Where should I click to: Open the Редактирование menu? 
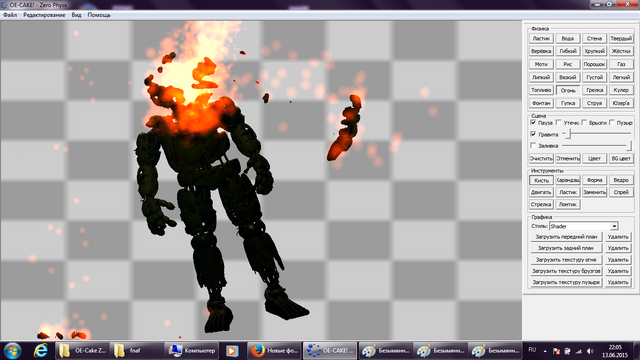(44, 15)
